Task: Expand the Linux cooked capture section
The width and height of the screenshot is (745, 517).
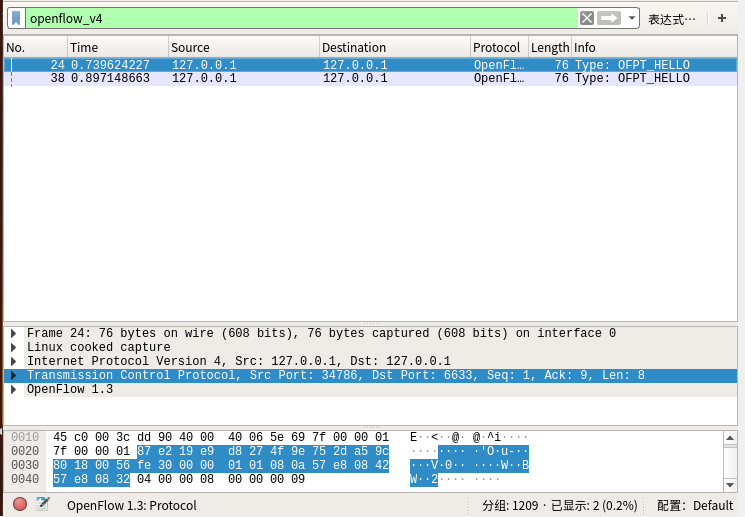Action: [x=14, y=347]
